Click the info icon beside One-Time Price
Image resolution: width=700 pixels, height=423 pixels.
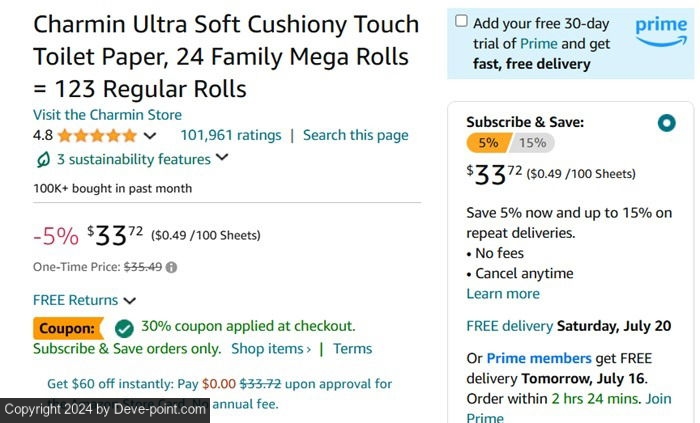[x=172, y=268]
